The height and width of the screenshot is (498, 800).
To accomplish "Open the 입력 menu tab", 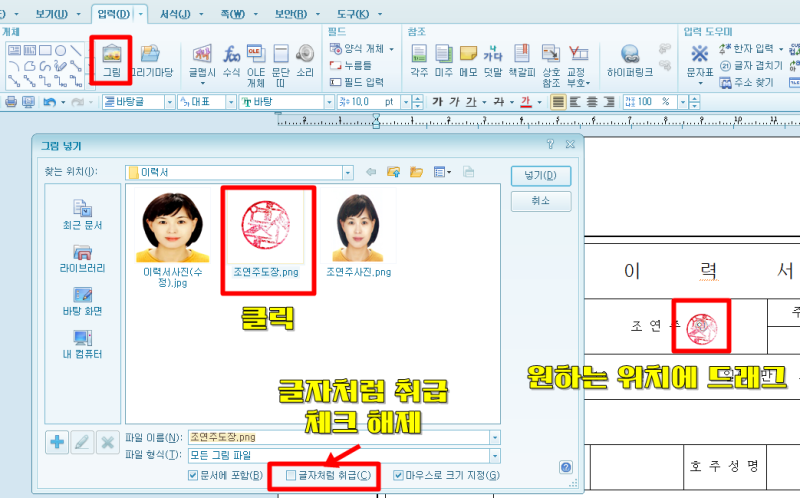I will tap(113, 14).
